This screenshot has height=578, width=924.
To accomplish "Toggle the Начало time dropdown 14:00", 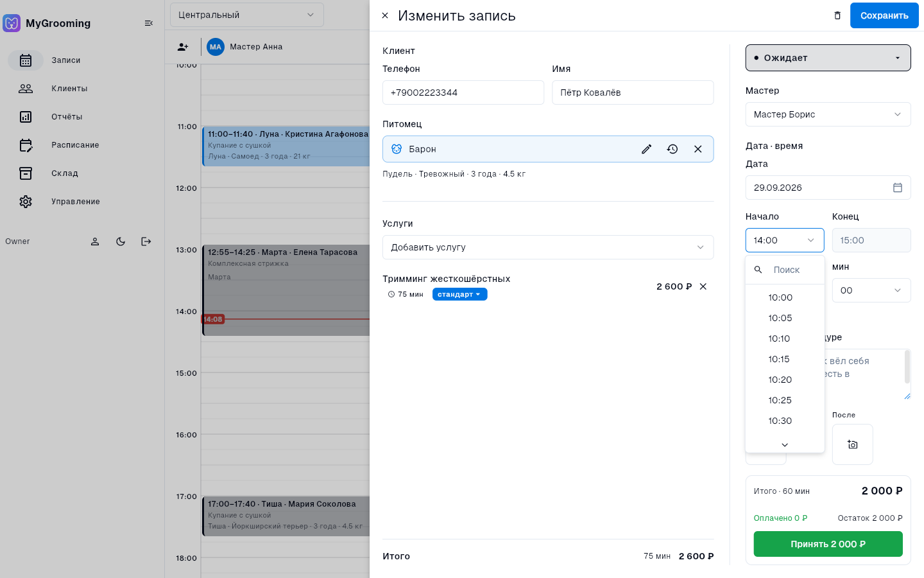I will pyautogui.click(x=785, y=240).
